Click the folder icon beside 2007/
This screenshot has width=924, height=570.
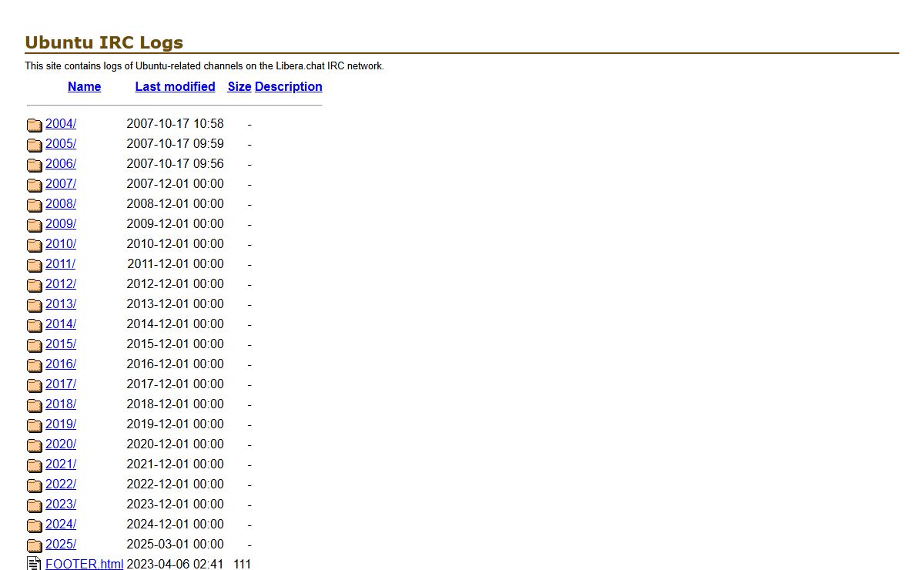pos(35,185)
